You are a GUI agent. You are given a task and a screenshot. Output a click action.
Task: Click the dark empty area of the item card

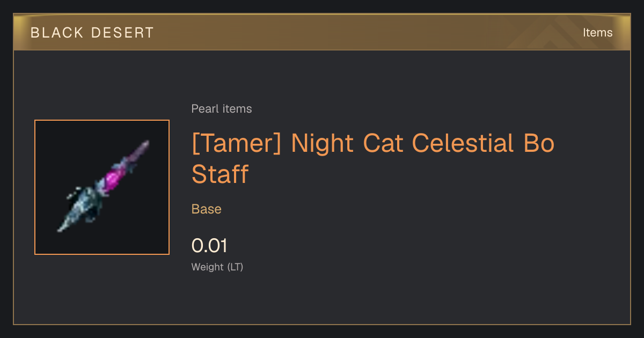coord(429,290)
